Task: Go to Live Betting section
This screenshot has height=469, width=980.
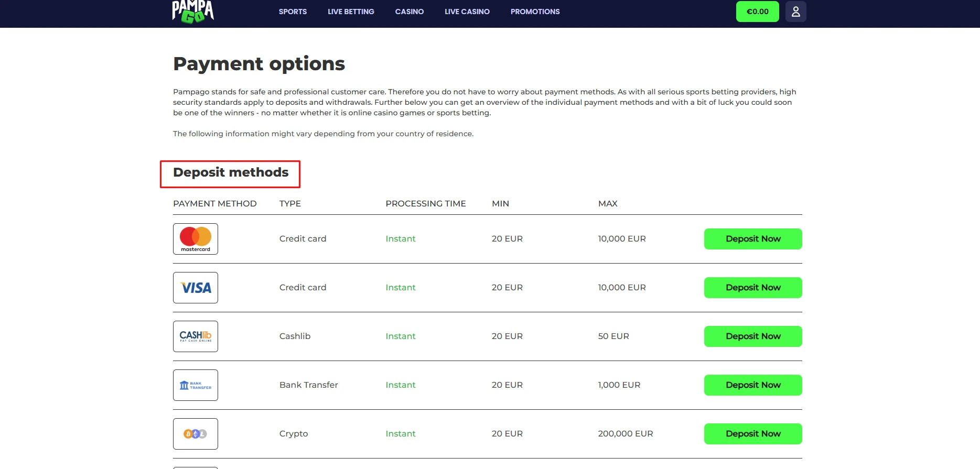Action: point(351,12)
